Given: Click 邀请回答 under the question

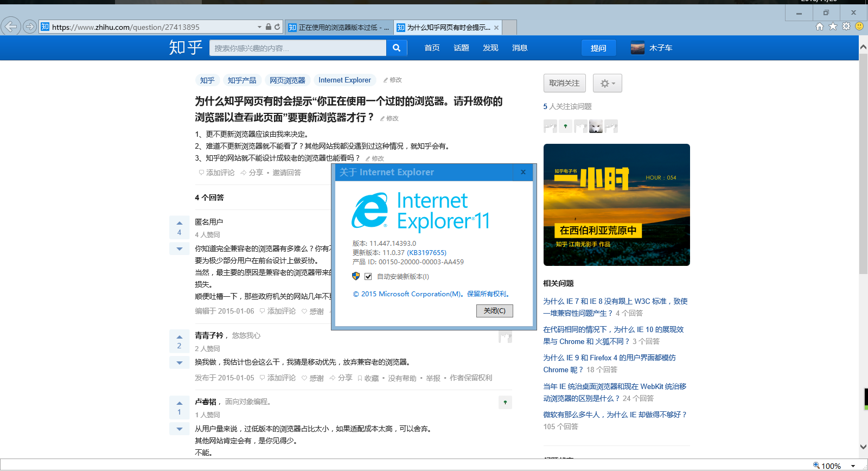Looking at the screenshot, I should tap(286, 173).
